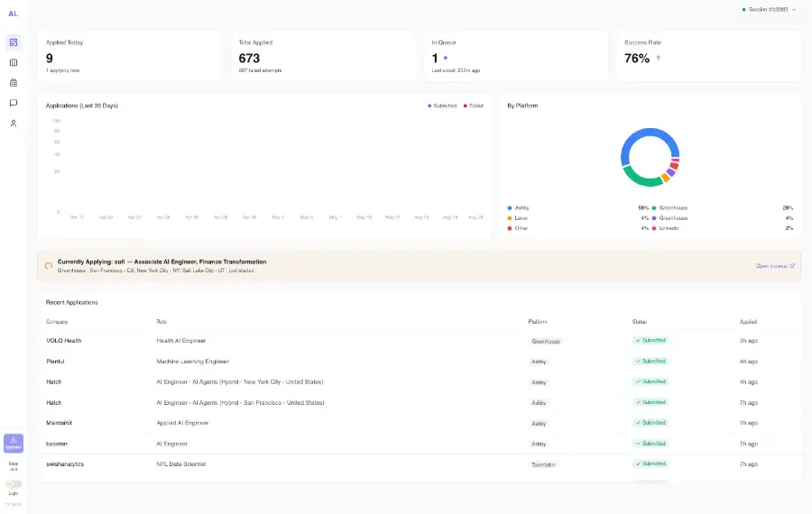The height and width of the screenshot is (514, 812).
Task: Open the clipboard list icon in sidebar
Action: coord(14,83)
